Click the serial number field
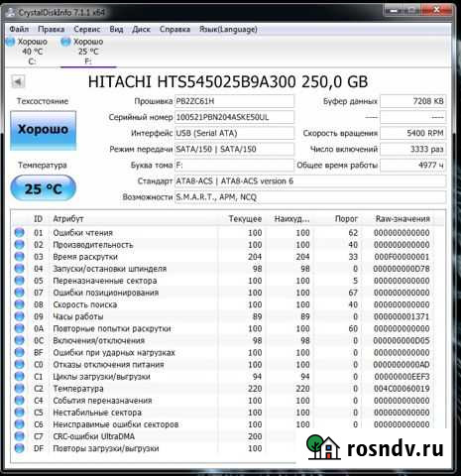Image resolution: width=461 pixels, height=476 pixels. (234, 117)
